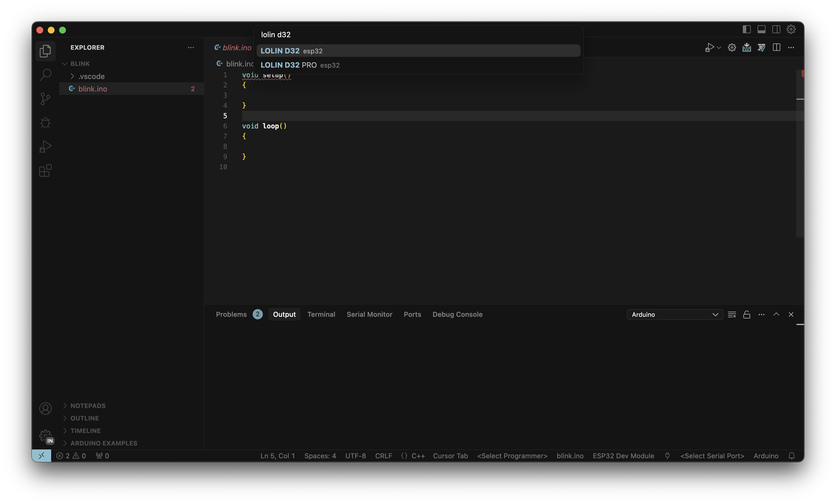Click the Arduino upload icon in editor toolbar
Viewport: 836px width, 504px height.
(746, 47)
